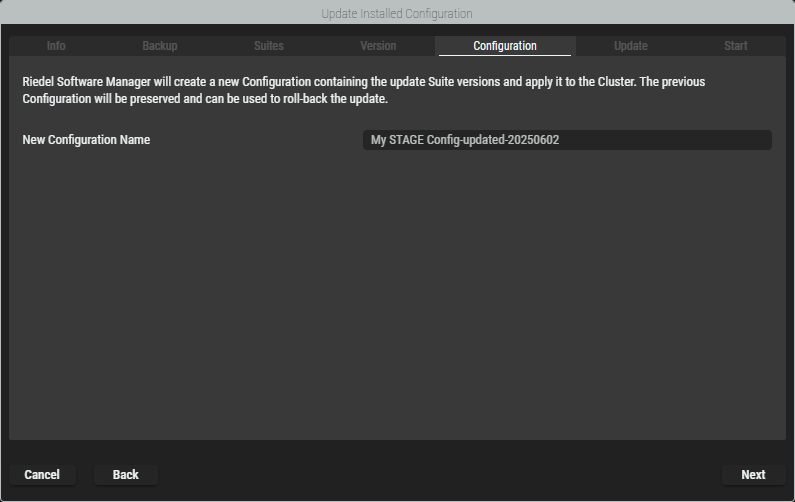Go to the Suites tab
795x502 pixels.
[268, 46]
